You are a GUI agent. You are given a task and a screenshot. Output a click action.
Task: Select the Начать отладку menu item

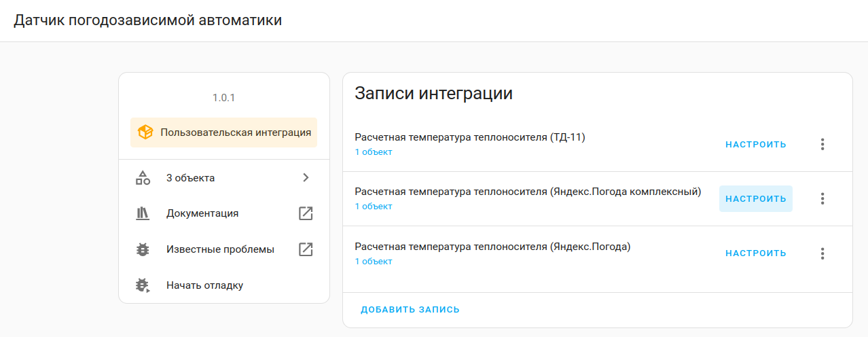[204, 285]
